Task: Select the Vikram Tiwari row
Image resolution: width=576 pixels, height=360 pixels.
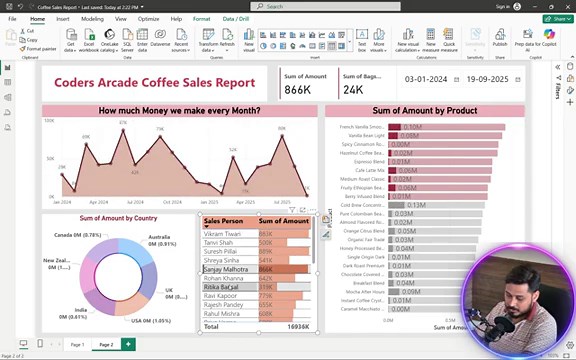Action: click(256, 234)
